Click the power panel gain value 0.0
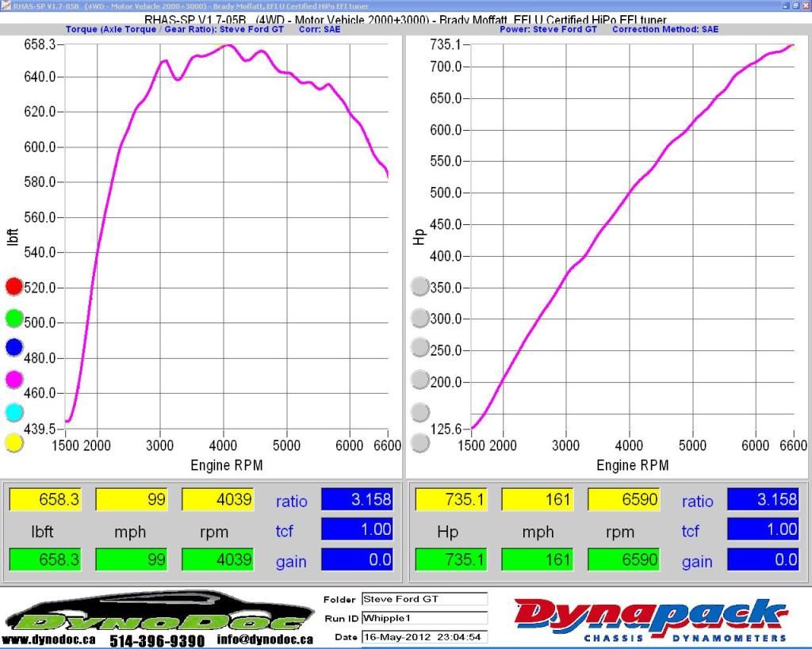Image resolution: width=812 pixels, height=649 pixels. [x=763, y=559]
